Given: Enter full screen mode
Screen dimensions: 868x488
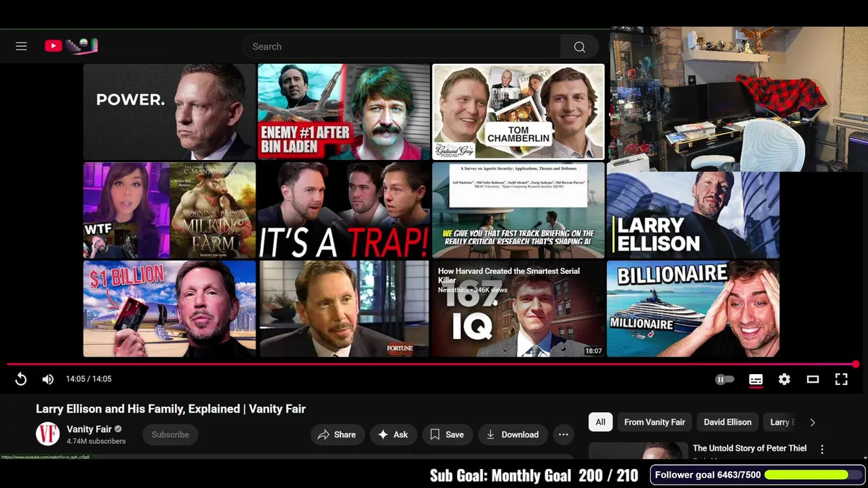Looking at the screenshot, I should 841,380.
